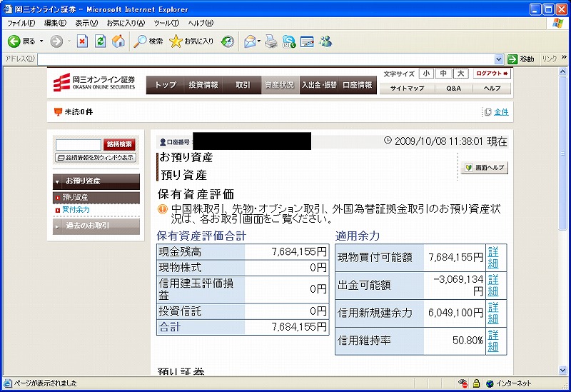Select the medium (中) text size

[443, 74]
